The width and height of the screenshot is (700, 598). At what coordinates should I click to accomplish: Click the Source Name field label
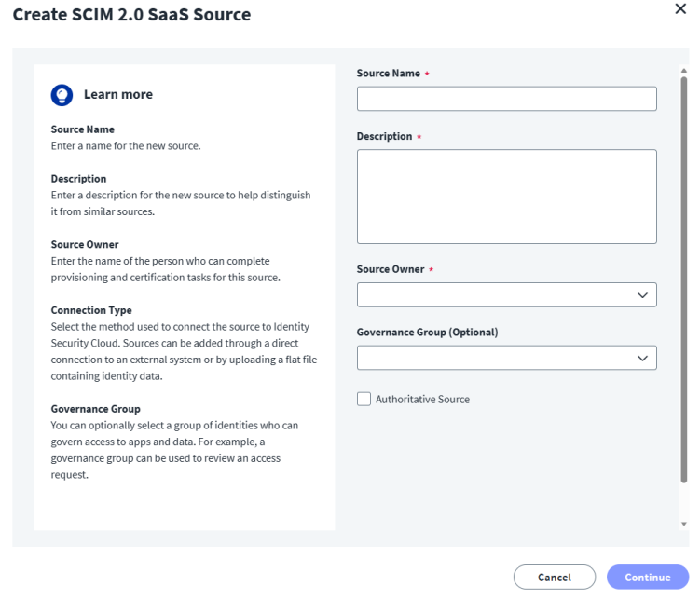(388, 73)
